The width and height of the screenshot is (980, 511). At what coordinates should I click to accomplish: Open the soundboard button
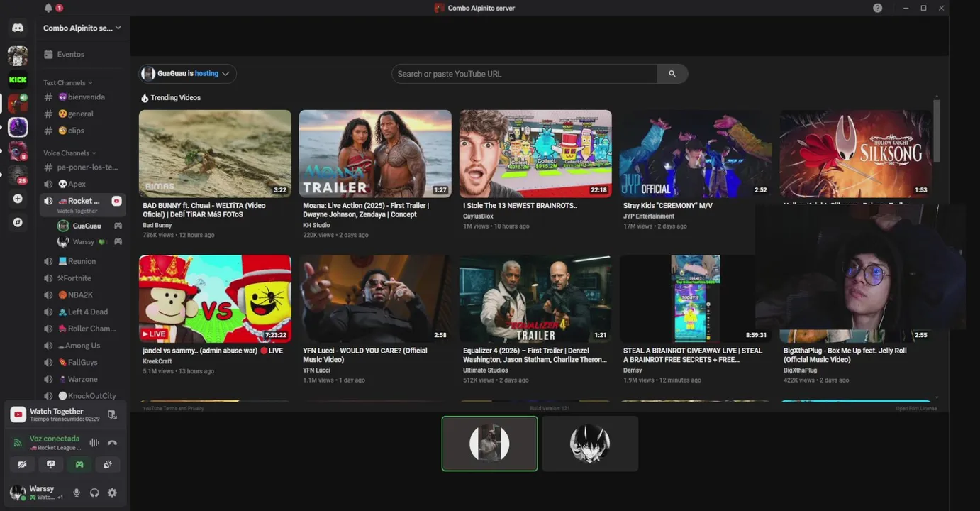tap(108, 465)
